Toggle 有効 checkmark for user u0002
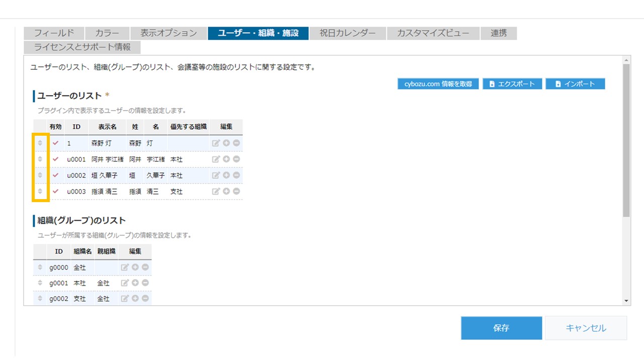The image size is (644, 362). pyautogui.click(x=55, y=175)
